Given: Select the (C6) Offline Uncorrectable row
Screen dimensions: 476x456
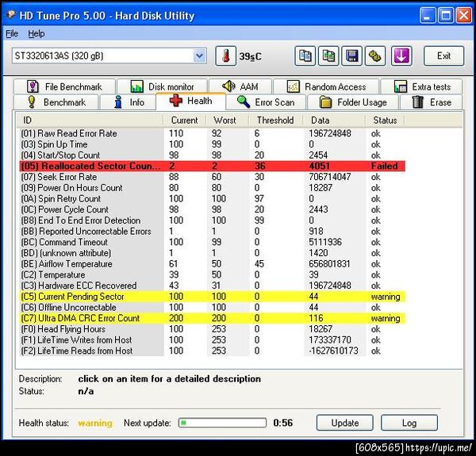Looking at the screenshot, I should [x=212, y=308].
